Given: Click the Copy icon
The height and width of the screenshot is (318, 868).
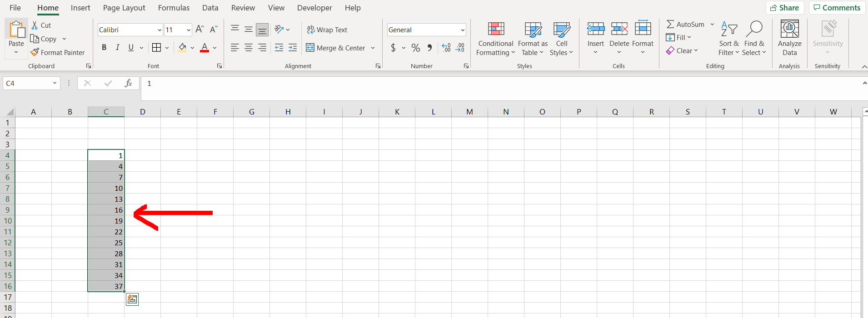Looking at the screenshot, I should [x=35, y=39].
